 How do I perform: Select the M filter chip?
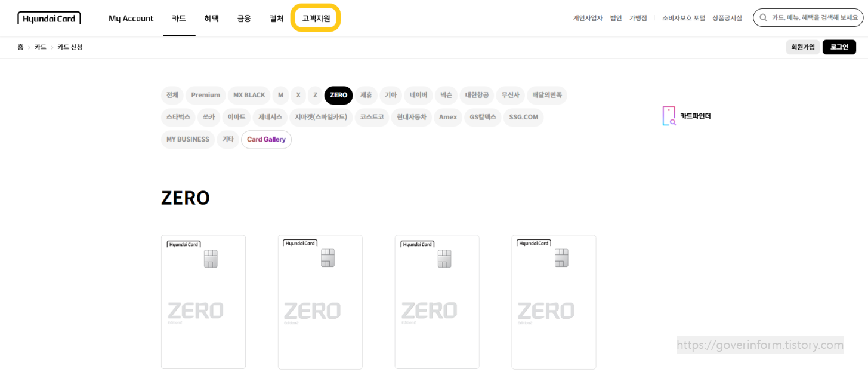pyautogui.click(x=280, y=95)
